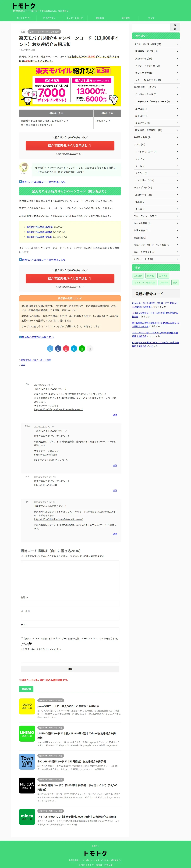Expand お金関連サービス (39) category chevron
Screen dimensions: 191x868
177,87
